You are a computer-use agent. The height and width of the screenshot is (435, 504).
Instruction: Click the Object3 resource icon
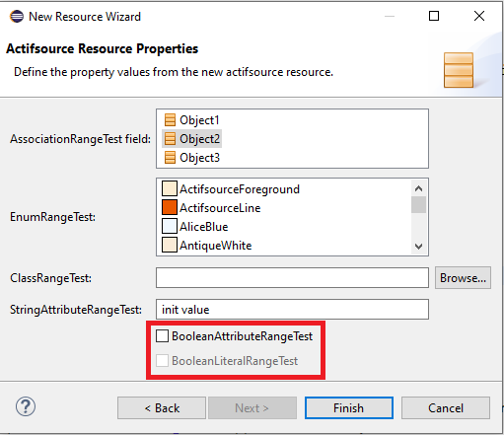pos(170,158)
